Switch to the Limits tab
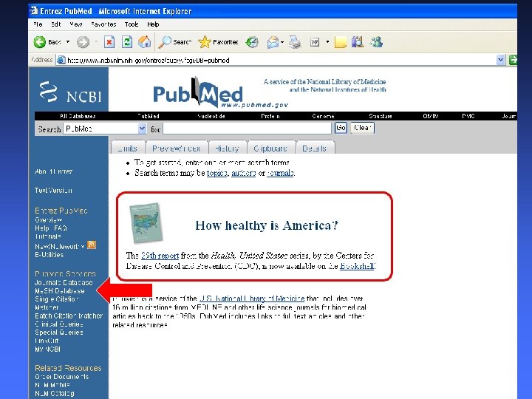 (128, 148)
